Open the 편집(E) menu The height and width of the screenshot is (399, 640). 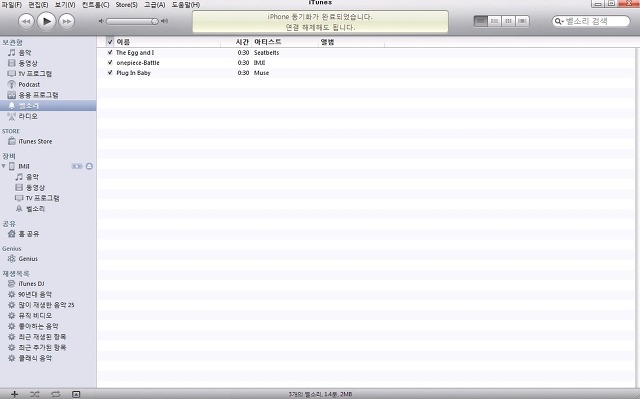click(38, 5)
